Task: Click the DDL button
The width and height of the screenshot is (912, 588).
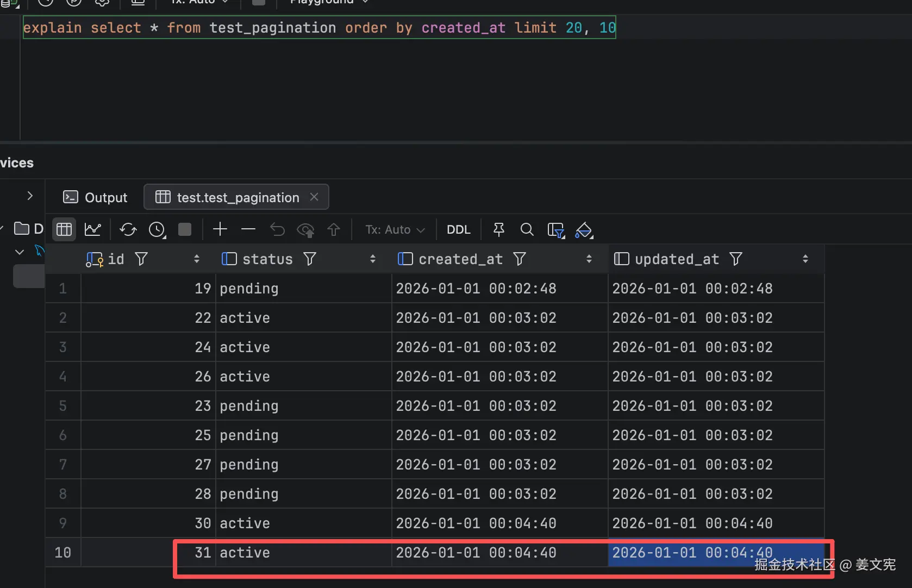Action: click(x=458, y=229)
